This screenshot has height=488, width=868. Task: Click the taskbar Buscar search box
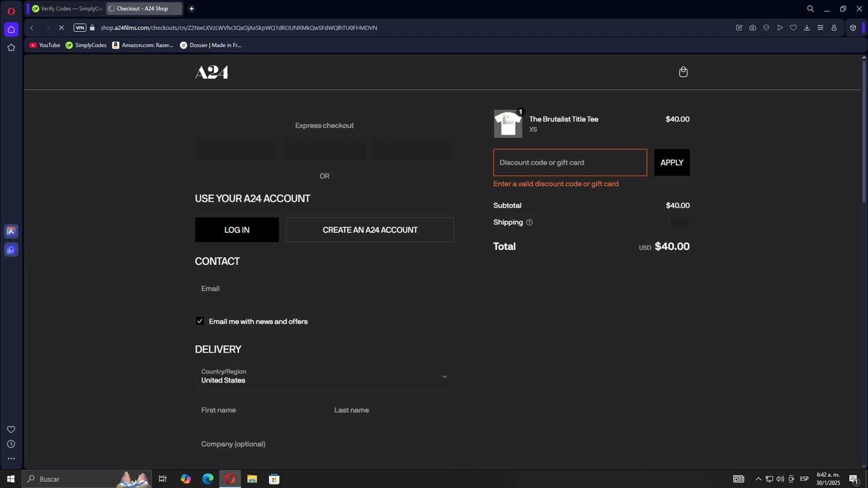click(87, 479)
